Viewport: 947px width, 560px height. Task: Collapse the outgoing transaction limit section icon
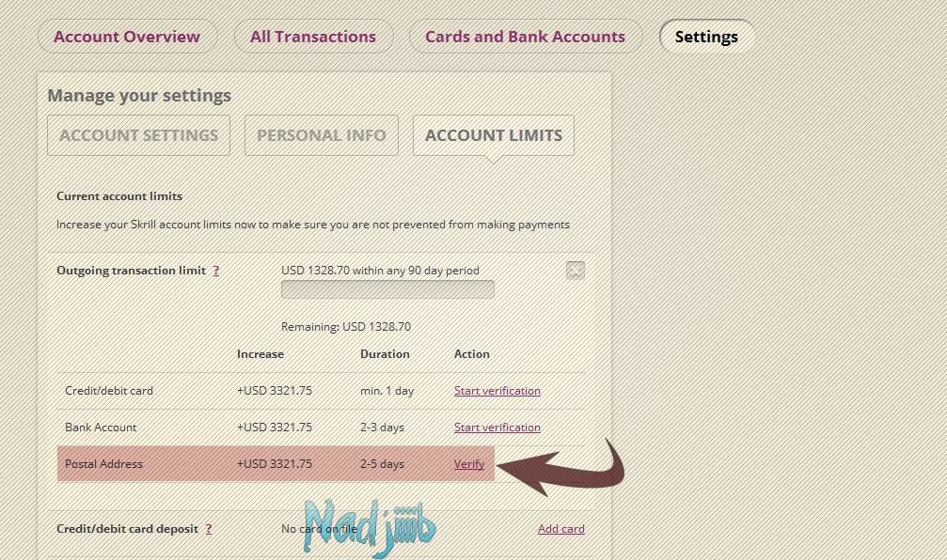click(x=576, y=271)
